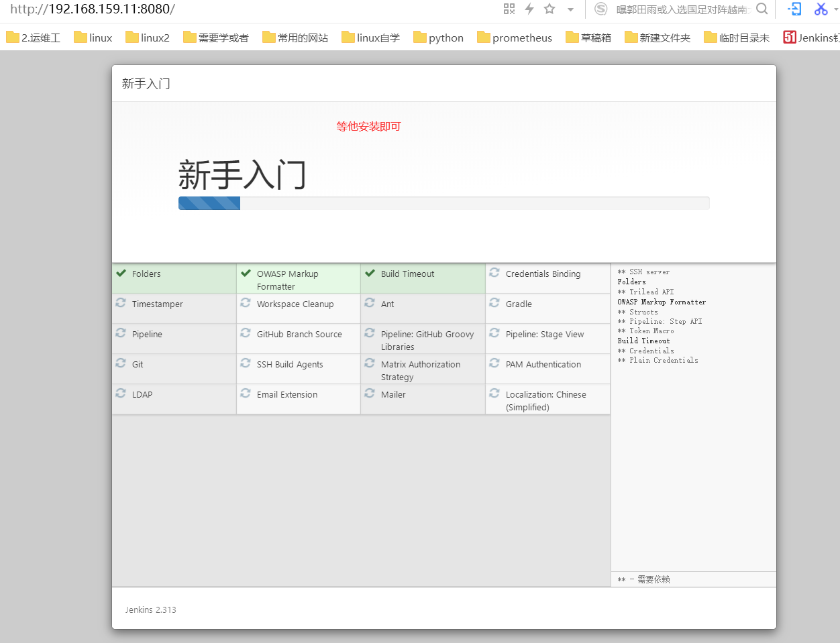Bookmark page with the star icon
The width and height of the screenshot is (840, 643).
click(549, 9)
